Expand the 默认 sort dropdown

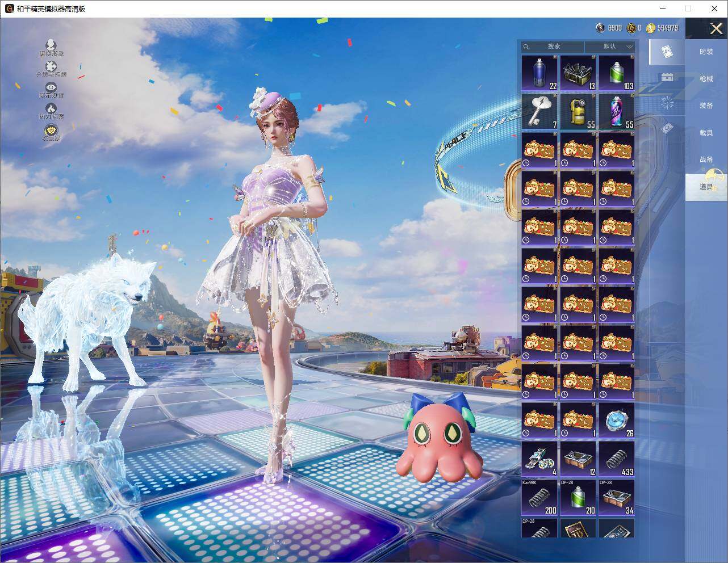pos(610,47)
